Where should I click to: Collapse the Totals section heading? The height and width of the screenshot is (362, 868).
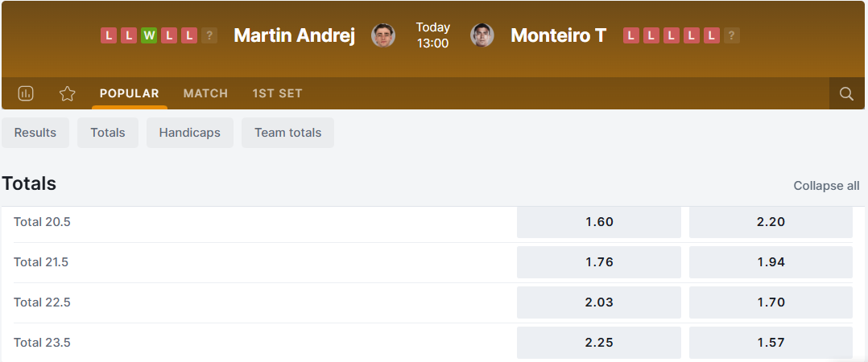coord(29,183)
